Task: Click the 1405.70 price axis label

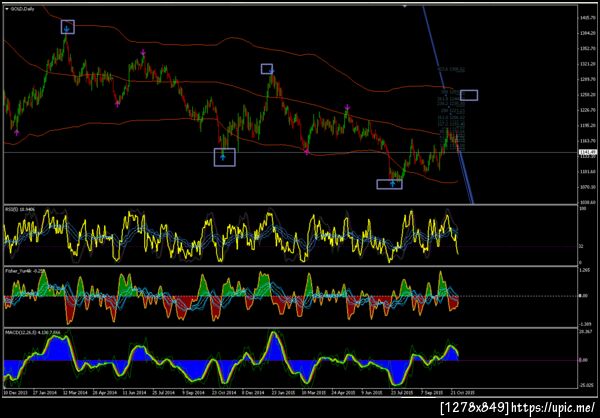Action: click(586, 18)
